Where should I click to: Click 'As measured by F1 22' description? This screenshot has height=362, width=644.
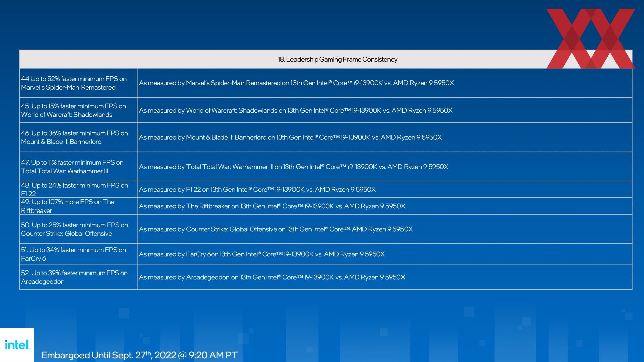pyautogui.click(x=257, y=189)
